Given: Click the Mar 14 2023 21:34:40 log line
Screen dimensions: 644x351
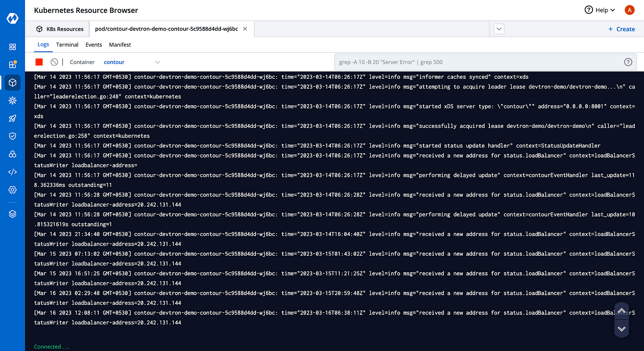Looking at the screenshot, I should pos(334,239).
